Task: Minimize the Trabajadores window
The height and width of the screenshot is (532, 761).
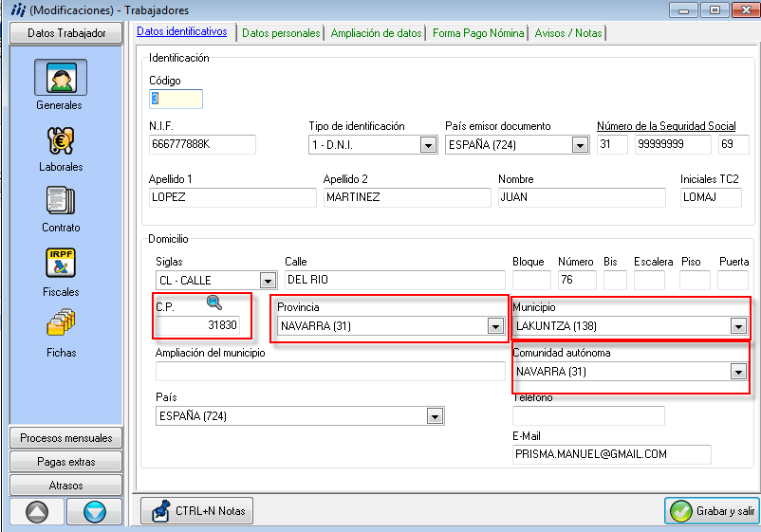Action: coord(683,9)
